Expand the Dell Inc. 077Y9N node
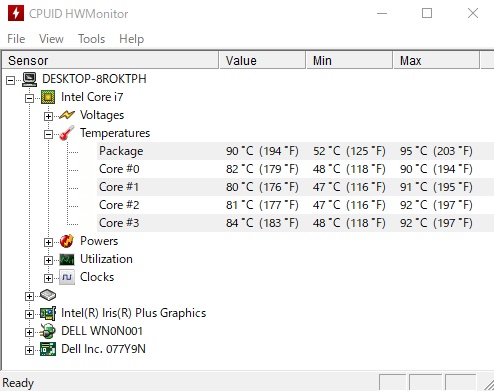The image size is (494, 391). coord(30,350)
